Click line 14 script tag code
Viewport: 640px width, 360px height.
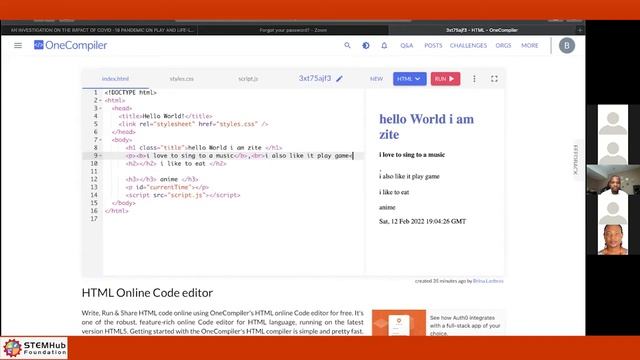click(183, 195)
